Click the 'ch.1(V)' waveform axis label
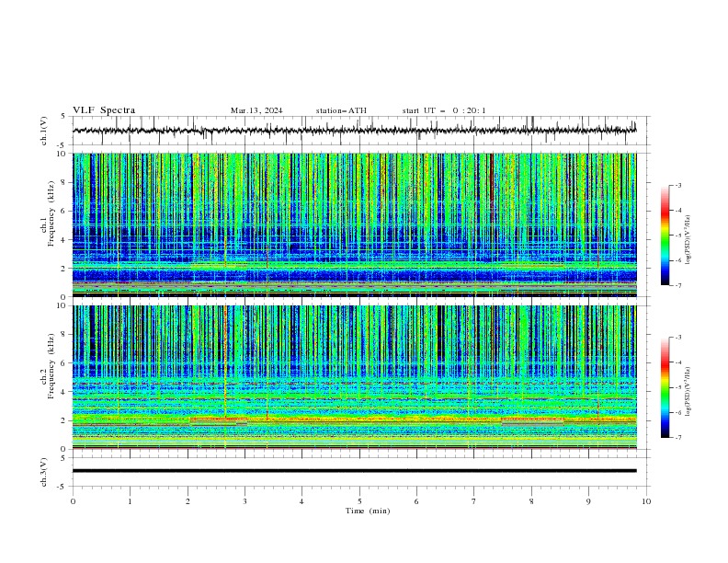The height and width of the screenshot is (563, 728). (x=44, y=131)
